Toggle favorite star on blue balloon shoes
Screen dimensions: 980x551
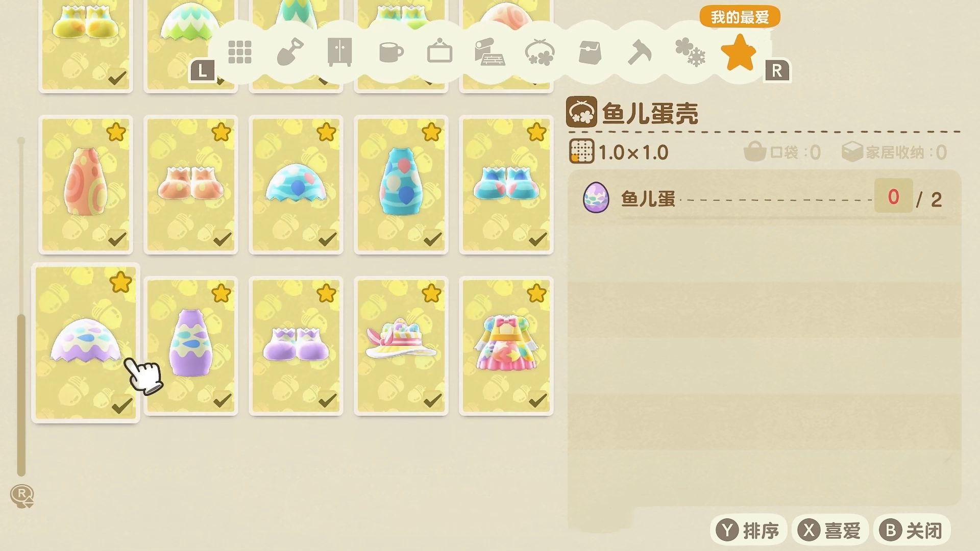coord(536,133)
